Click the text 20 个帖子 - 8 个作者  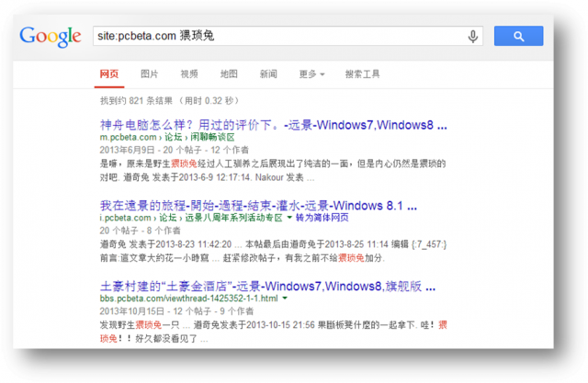(x=140, y=231)
